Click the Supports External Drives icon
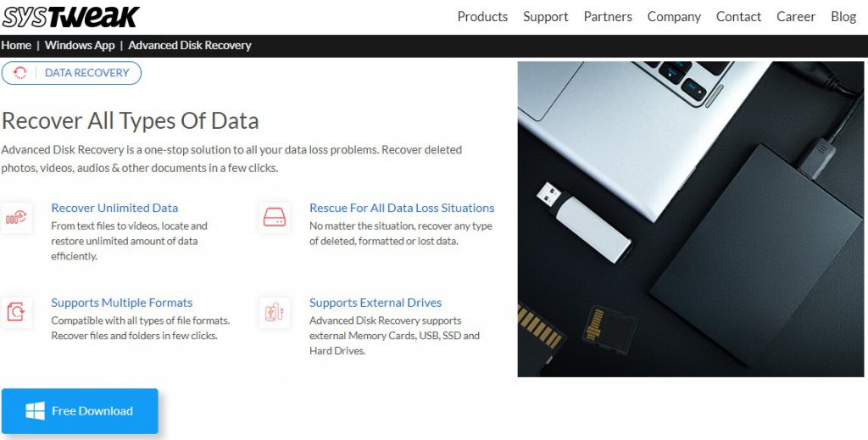Image resolution: width=868 pixels, height=440 pixels. [x=274, y=312]
